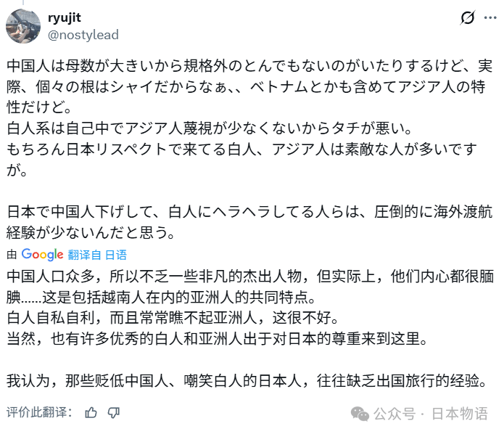Click the Grok icon on the tweet
Viewport: 504px width, 434px height.
(468, 17)
